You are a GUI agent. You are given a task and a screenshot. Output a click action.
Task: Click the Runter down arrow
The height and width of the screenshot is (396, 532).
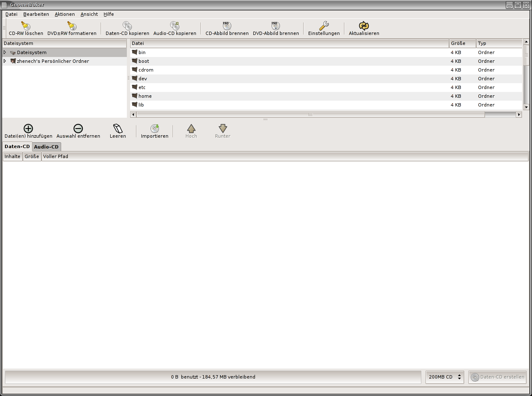(x=223, y=129)
